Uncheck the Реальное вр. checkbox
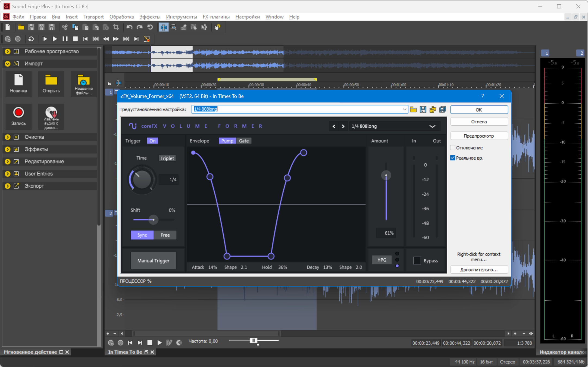This screenshot has width=588, height=367. [453, 158]
